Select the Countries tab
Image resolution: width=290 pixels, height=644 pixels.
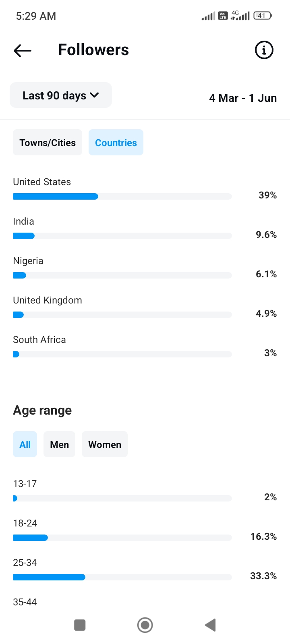click(116, 142)
